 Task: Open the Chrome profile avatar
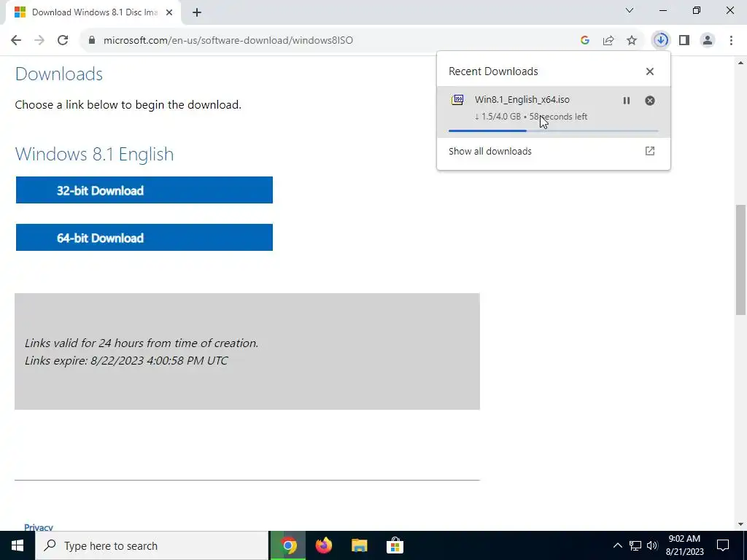(708, 40)
